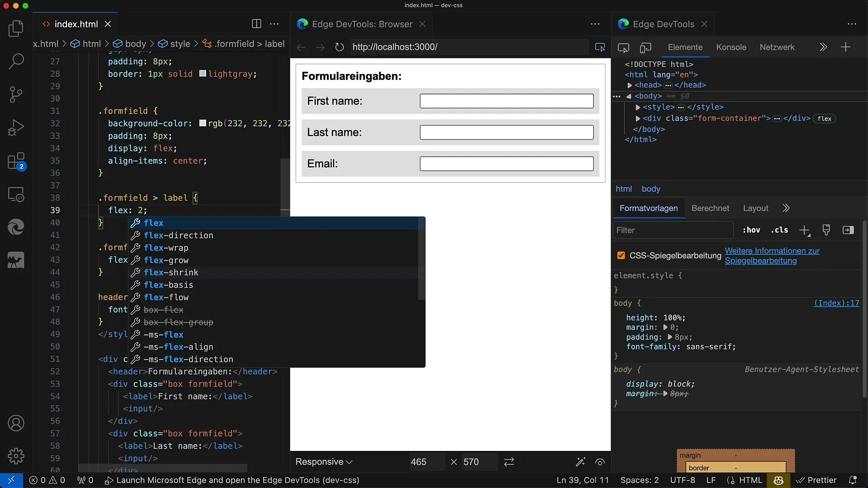Open editor more actions next to split
Image resolution: width=868 pixels, height=488 pixels.
pyautogui.click(x=274, y=24)
